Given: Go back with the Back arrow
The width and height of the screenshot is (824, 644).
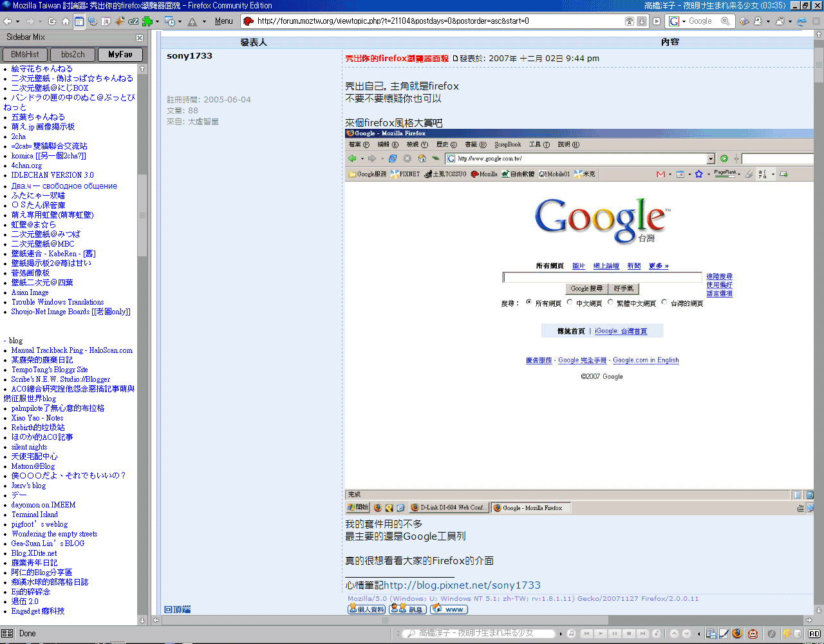Looking at the screenshot, I should click(8, 21).
